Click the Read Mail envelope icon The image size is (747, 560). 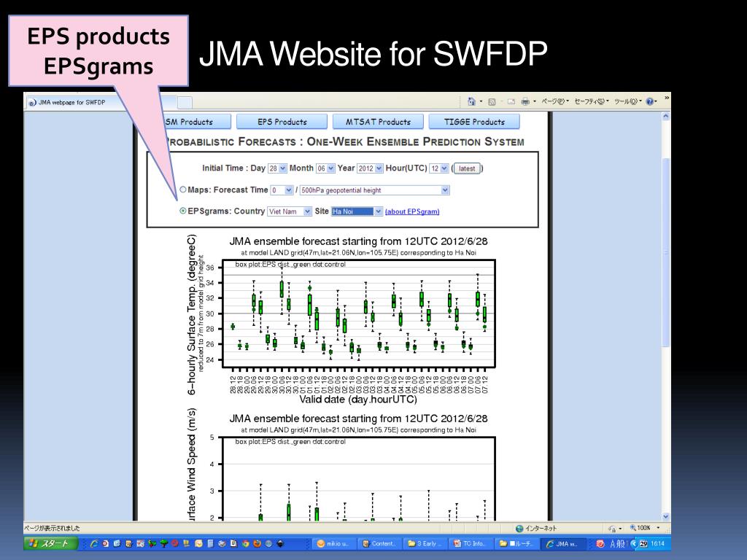click(x=511, y=101)
